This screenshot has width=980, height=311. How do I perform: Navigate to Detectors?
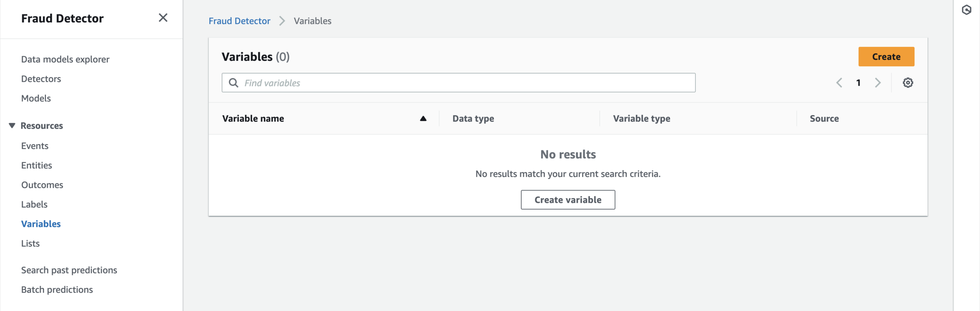(41, 79)
